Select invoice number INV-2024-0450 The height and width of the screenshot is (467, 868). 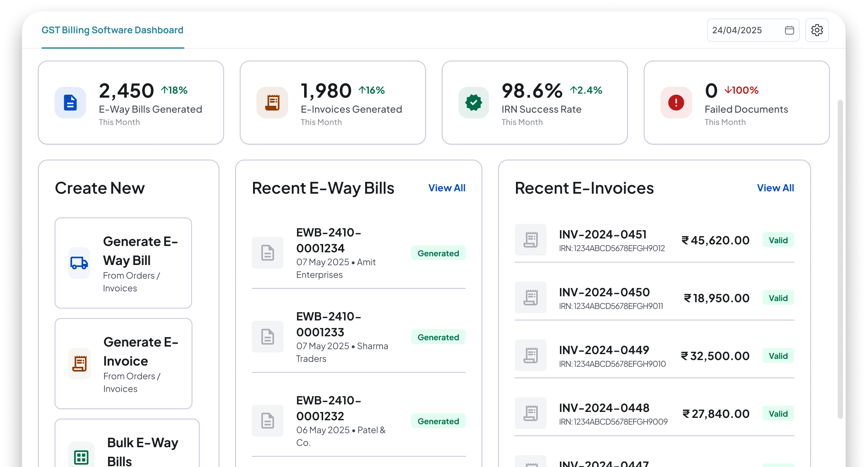coord(604,292)
